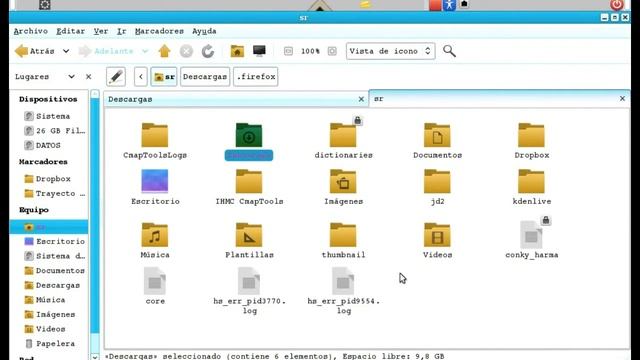Open the Marcadores menu
Screen dimensions: 640x360
click(159, 31)
